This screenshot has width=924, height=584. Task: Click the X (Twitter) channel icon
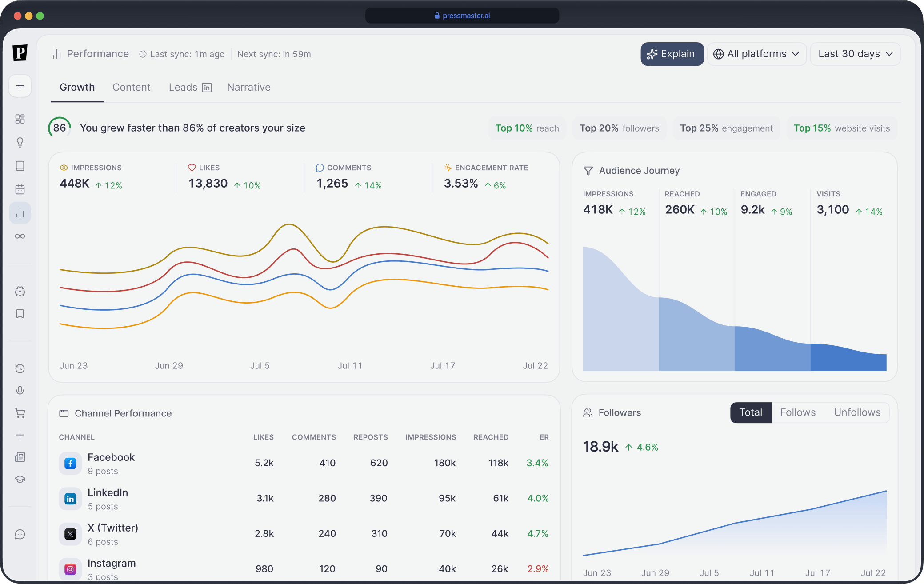(x=70, y=534)
